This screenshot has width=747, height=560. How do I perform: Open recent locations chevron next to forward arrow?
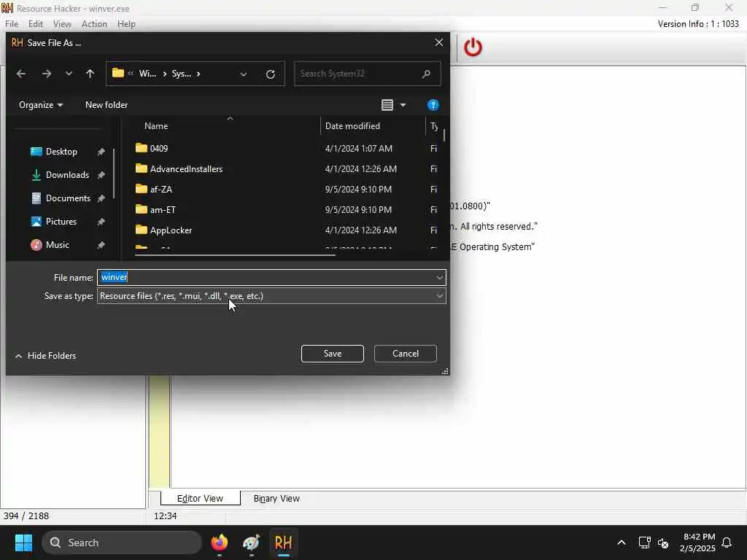pos(69,74)
